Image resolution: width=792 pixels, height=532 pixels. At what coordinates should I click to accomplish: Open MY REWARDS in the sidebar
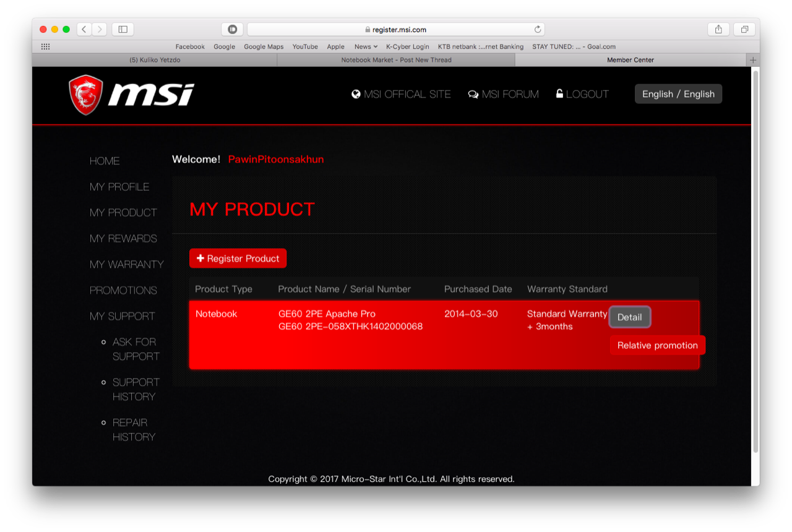[123, 239]
